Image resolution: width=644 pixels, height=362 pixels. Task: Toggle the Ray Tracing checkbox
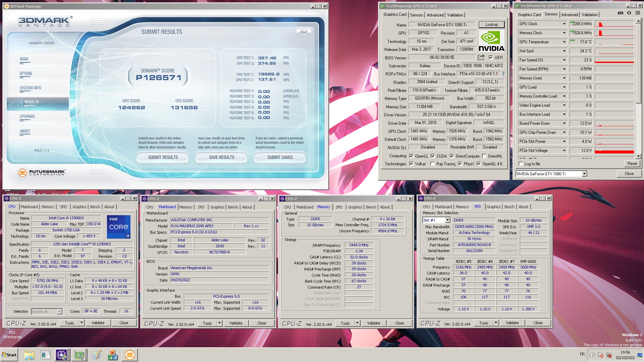coord(432,164)
